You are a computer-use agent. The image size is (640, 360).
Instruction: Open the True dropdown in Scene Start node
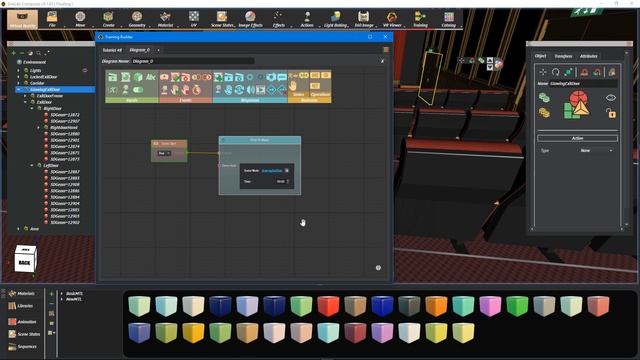(x=164, y=153)
